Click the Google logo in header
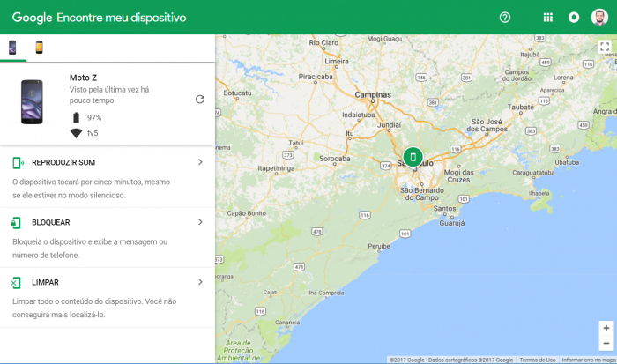The height and width of the screenshot is (364, 617). (x=32, y=18)
